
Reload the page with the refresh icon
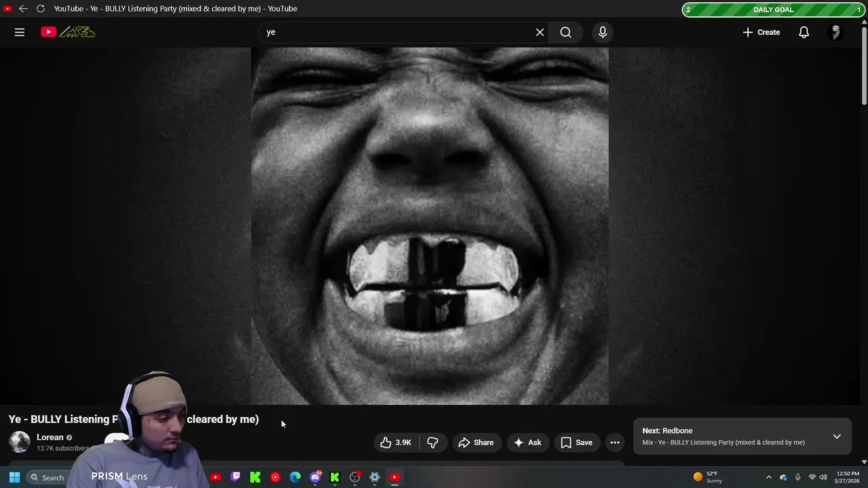coord(41,9)
